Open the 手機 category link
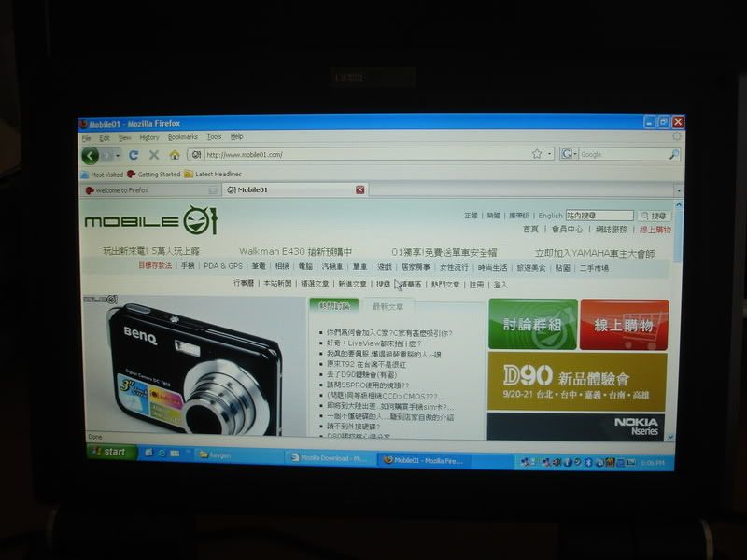This screenshot has width=747, height=560. pyautogui.click(x=188, y=265)
